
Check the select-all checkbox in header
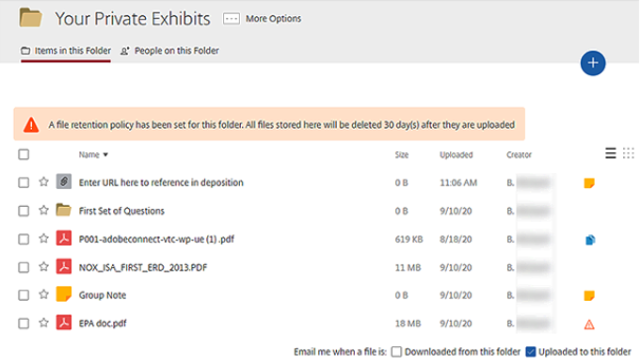point(24,154)
